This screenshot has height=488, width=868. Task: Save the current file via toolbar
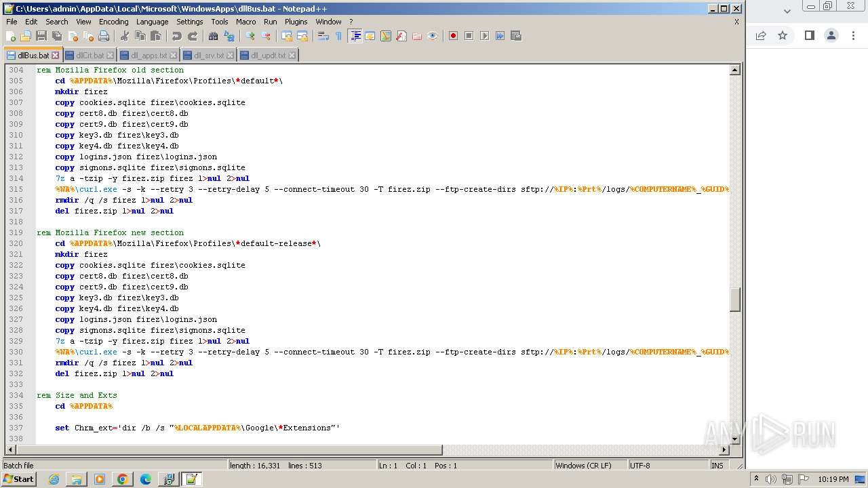pos(41,36)
